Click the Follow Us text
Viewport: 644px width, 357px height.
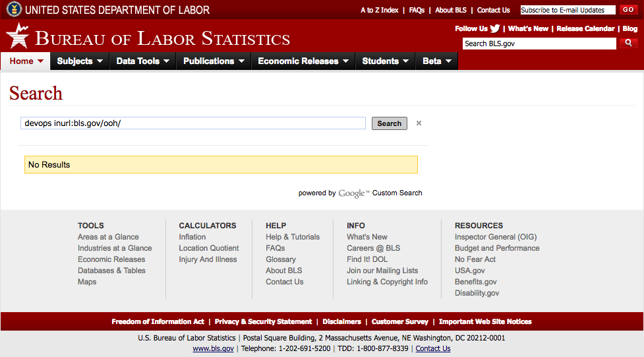(x=471, y=28)
